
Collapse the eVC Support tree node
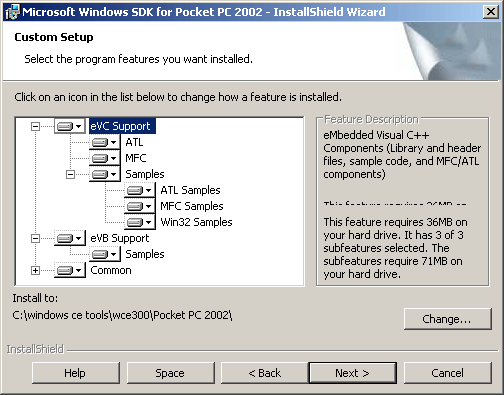click(35, 127)
